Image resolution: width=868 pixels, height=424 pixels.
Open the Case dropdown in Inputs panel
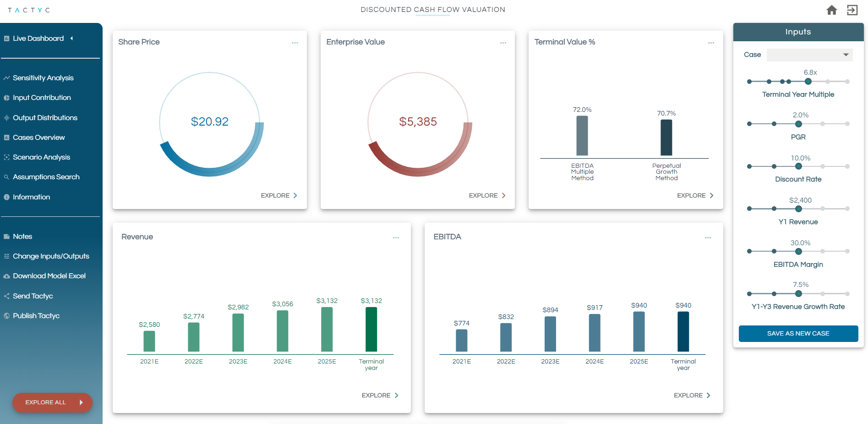point(809,55)
